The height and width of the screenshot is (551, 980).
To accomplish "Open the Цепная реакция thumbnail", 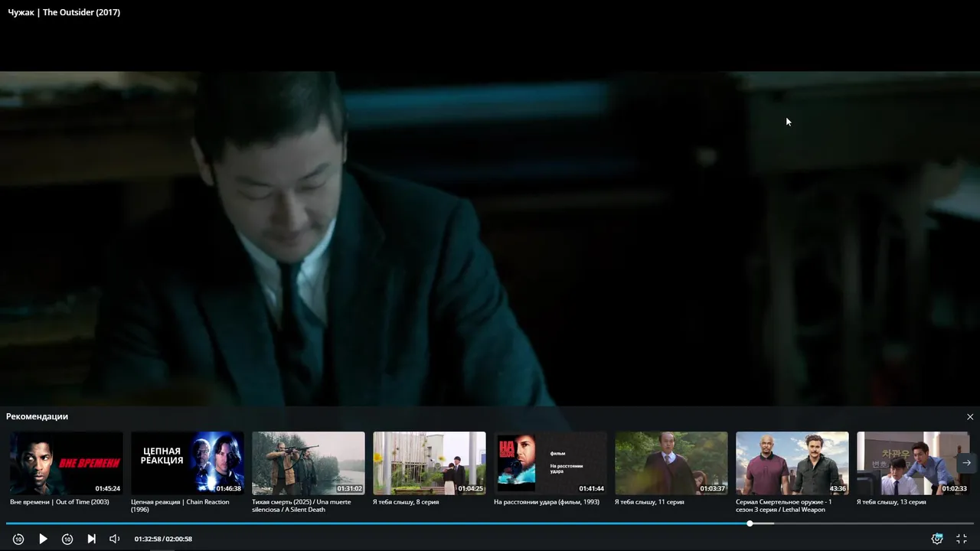I will pos(188,463).
